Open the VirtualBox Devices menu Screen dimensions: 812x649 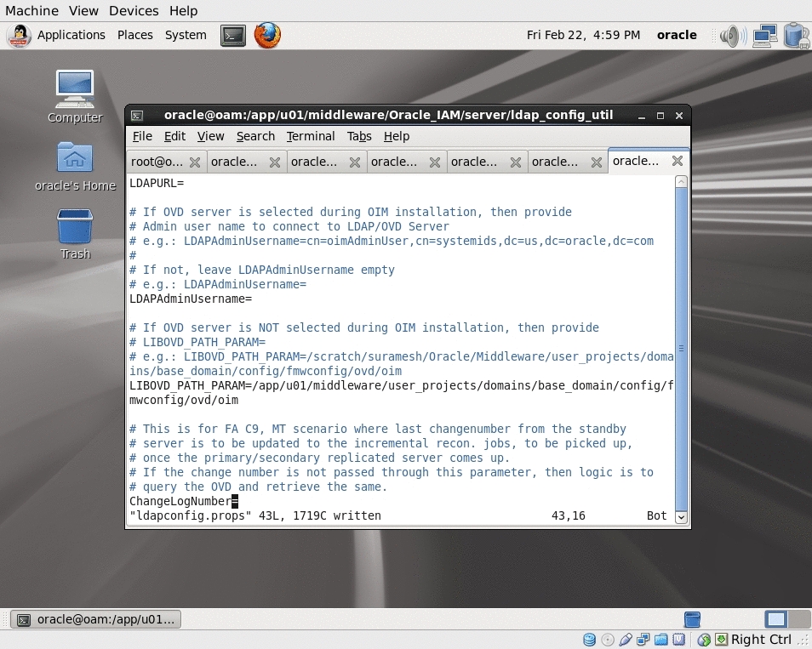(x=134, y=11)
